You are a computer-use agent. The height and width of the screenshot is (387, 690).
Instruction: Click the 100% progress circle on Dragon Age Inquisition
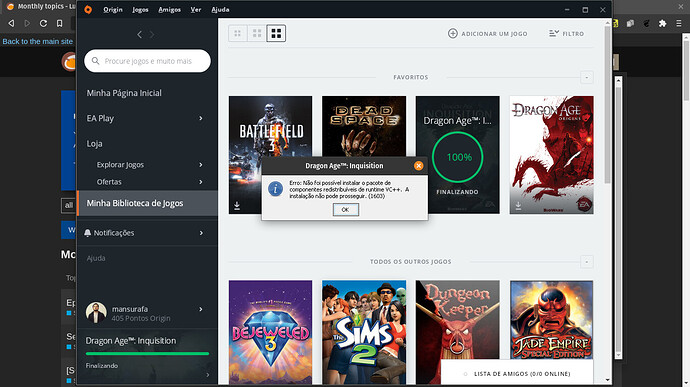click(458, 157)
